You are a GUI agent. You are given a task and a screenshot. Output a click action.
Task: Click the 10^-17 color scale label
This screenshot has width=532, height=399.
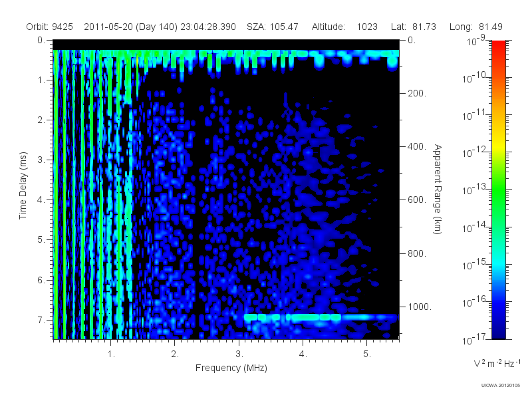point(474,338)
